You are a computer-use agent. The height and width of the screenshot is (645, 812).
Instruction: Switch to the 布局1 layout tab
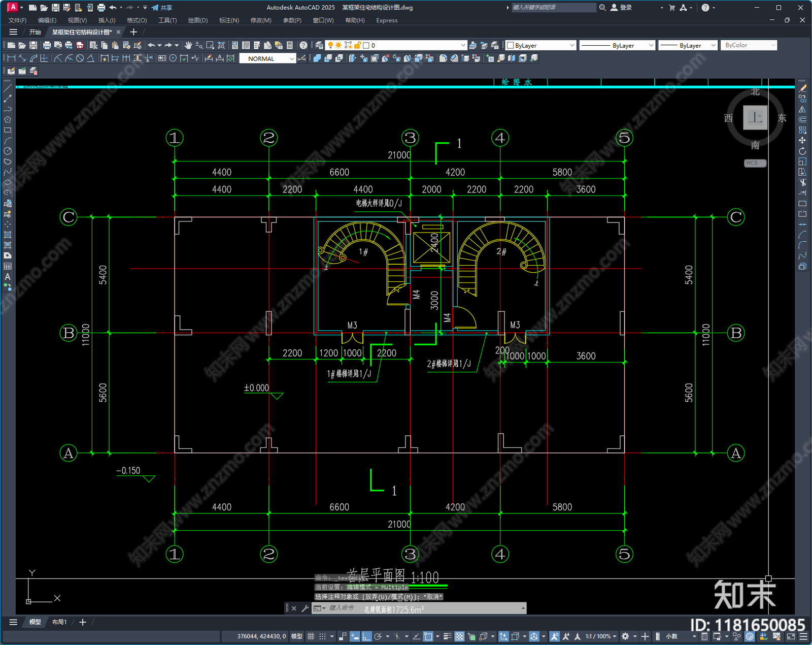59,622
